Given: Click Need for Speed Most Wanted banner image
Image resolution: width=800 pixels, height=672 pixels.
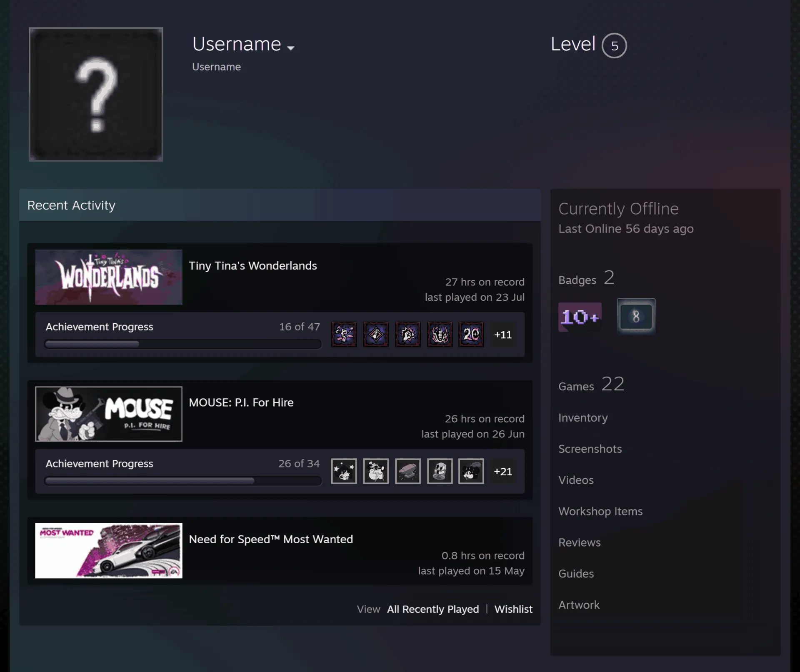Looking at the screenshot, I should coord(109,551).
